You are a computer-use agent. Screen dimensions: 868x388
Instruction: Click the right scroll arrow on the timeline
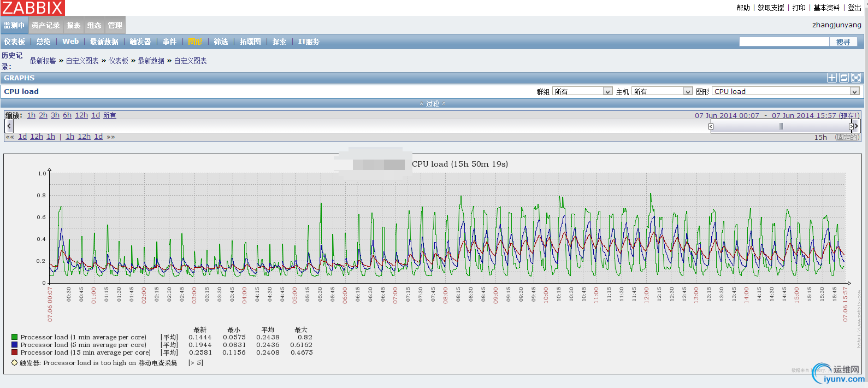click(857, 126)
